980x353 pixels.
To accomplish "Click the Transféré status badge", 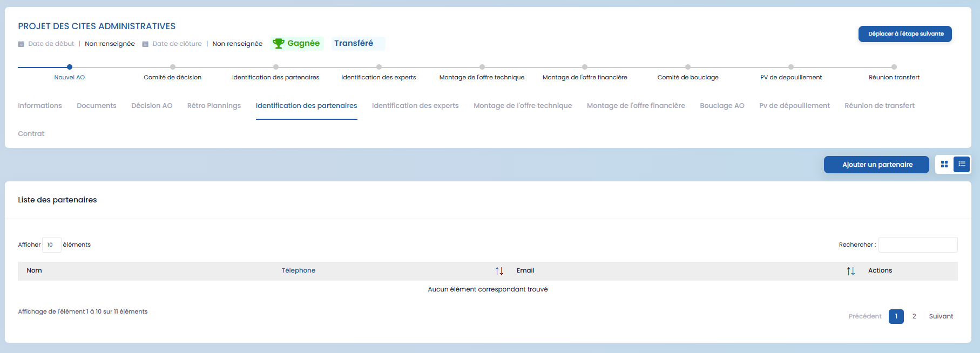I will point(354,43).
